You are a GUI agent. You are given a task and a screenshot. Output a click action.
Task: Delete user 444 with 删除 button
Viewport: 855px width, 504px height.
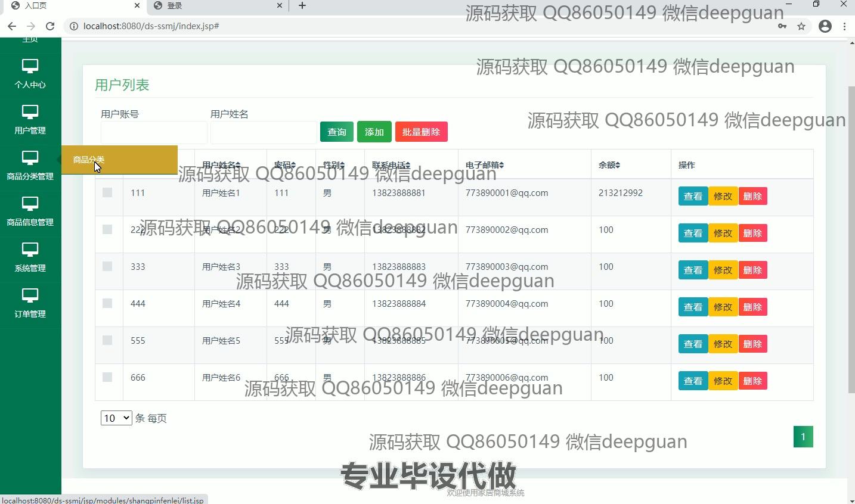752,307
